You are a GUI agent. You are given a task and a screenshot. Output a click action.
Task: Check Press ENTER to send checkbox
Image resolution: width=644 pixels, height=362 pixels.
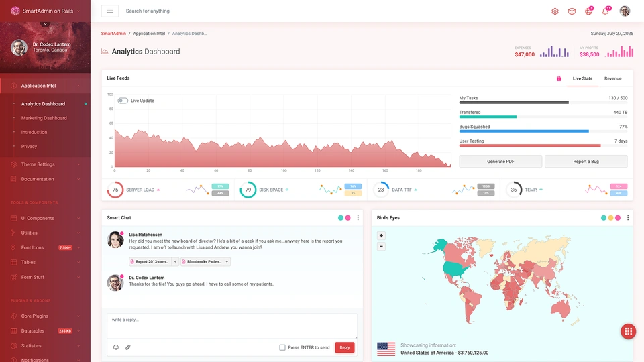click(282, 347)
